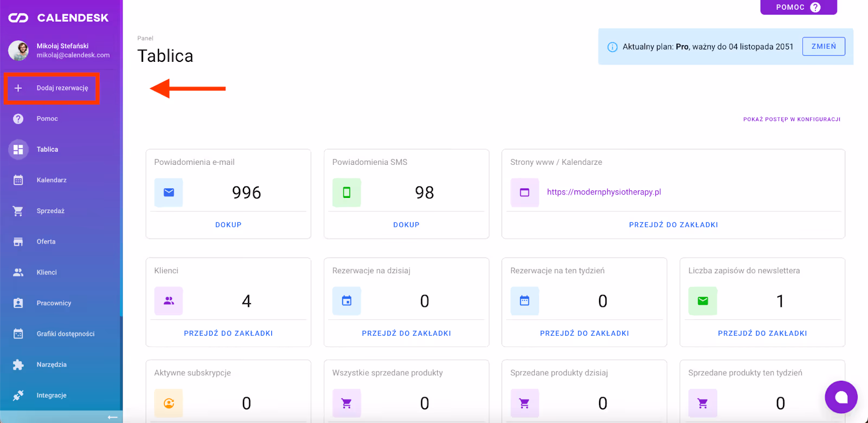Click the plus icon for Dodaj rezerwację
Image resolution: width=868 pixels, height=423 pixels.
18,88
